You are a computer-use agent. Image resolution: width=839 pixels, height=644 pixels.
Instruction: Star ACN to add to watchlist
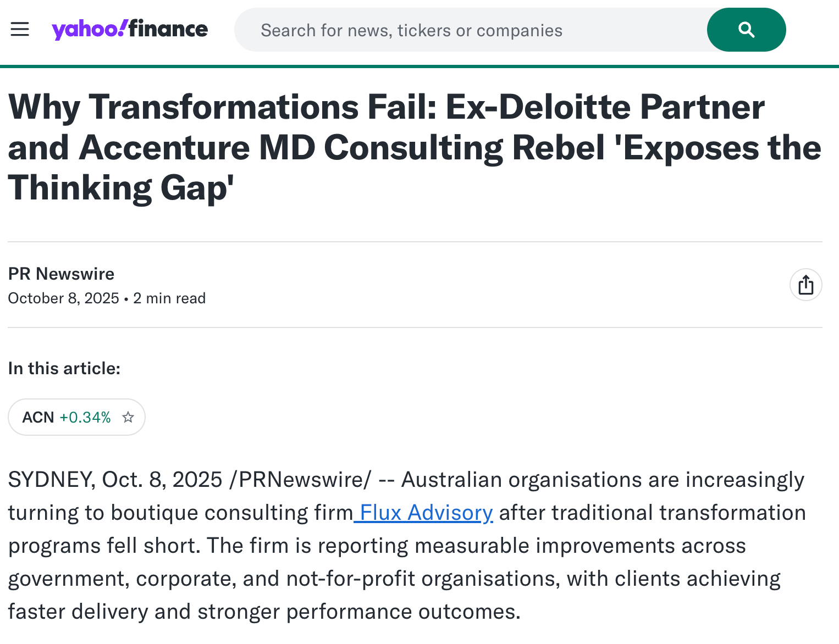click(128, 418)
